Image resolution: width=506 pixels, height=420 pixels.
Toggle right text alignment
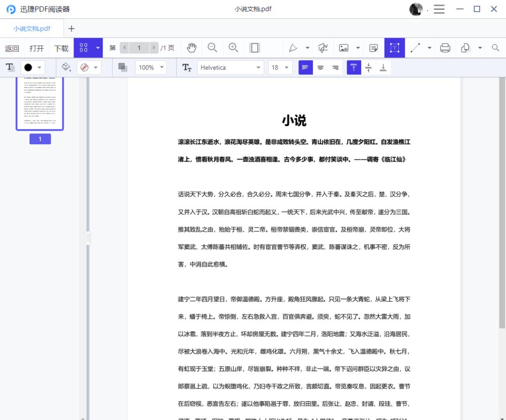[335, 67]
